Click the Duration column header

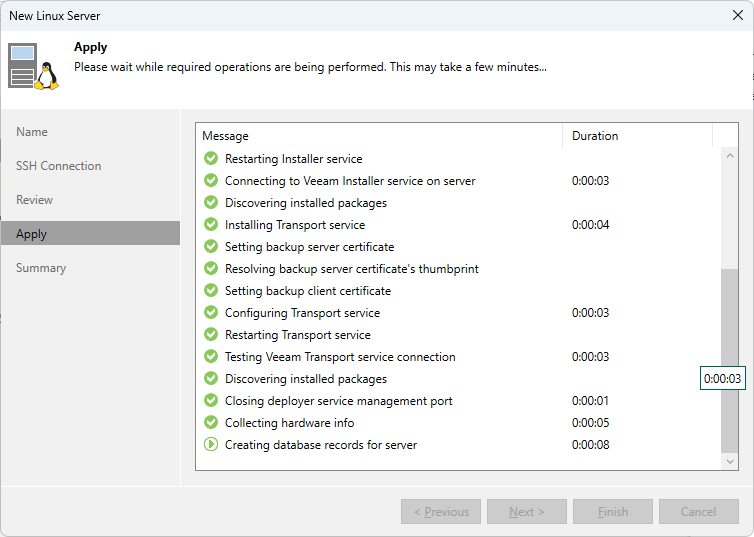pyautogui.click(x=637, y=136)
